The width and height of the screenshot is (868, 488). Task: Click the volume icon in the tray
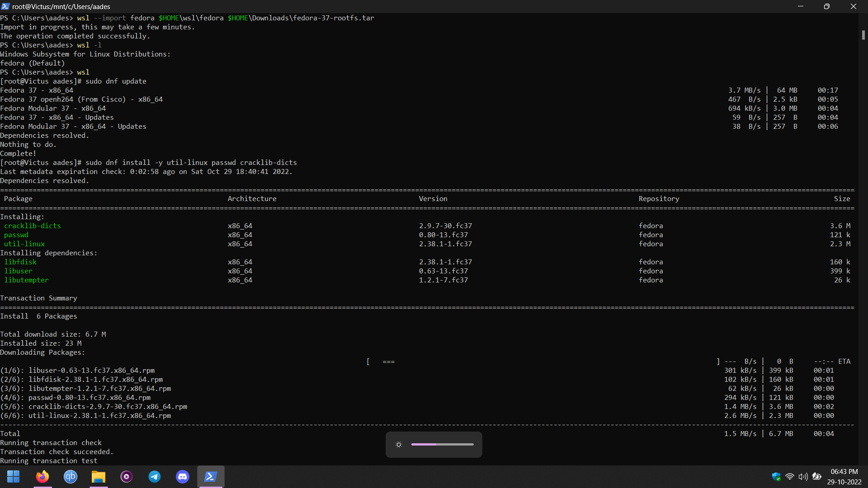803,477
